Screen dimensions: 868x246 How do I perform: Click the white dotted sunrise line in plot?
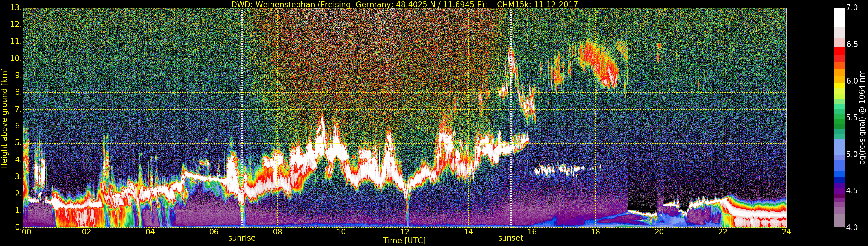(x=242, y=118)
